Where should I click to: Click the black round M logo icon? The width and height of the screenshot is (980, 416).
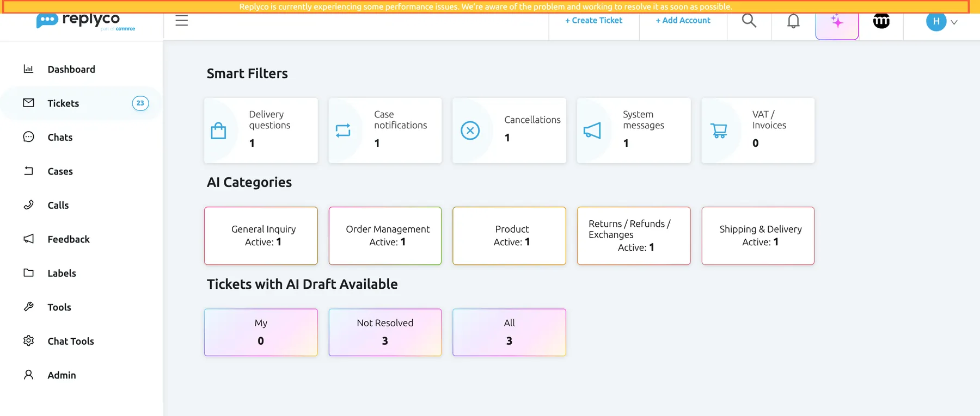click(881, 21)
